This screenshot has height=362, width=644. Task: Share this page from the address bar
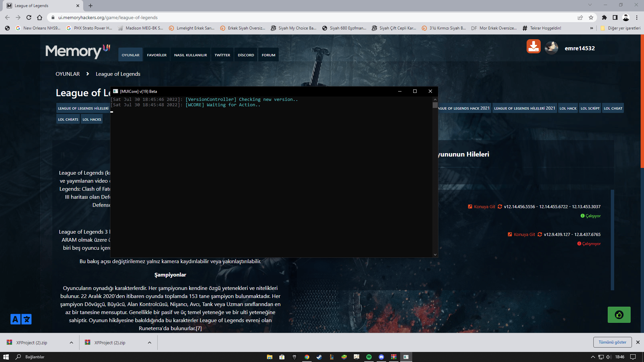[x=580, y=17]
